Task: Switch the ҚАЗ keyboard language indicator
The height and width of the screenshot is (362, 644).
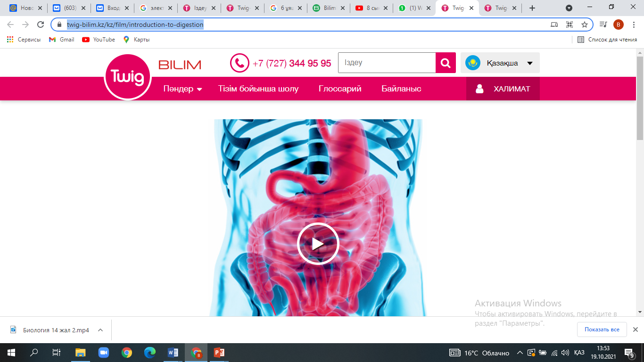Action: (x=579, y=353)
